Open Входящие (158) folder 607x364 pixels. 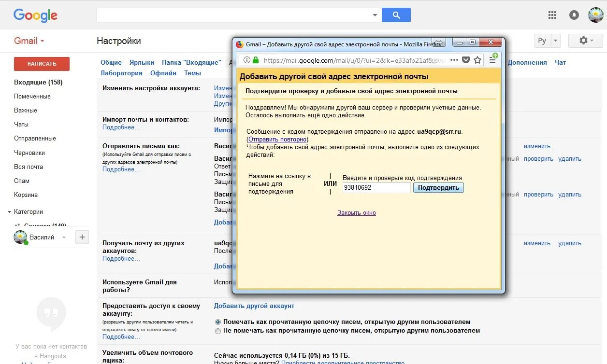point(38,82)
